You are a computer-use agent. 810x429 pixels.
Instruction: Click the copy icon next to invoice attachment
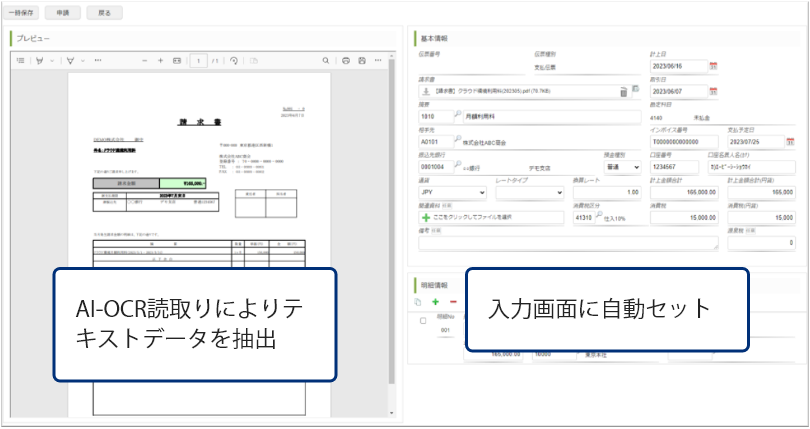(636, 89)
